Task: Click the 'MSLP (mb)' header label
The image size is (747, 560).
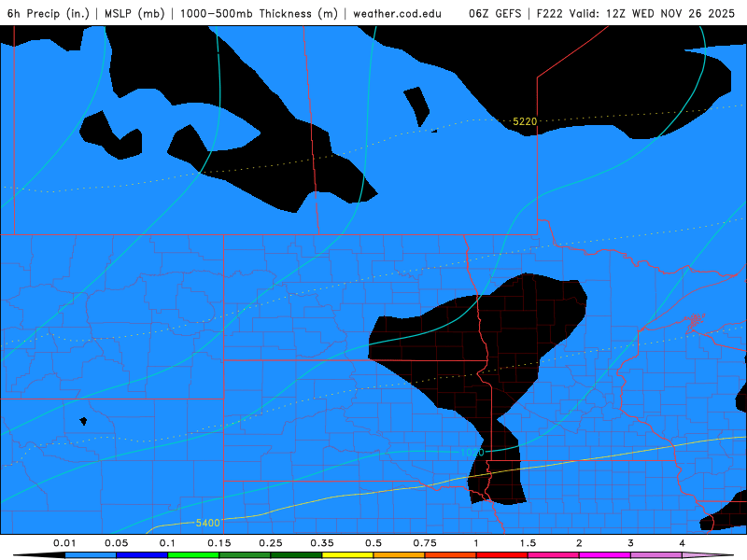Action: (x=134, y=13)
